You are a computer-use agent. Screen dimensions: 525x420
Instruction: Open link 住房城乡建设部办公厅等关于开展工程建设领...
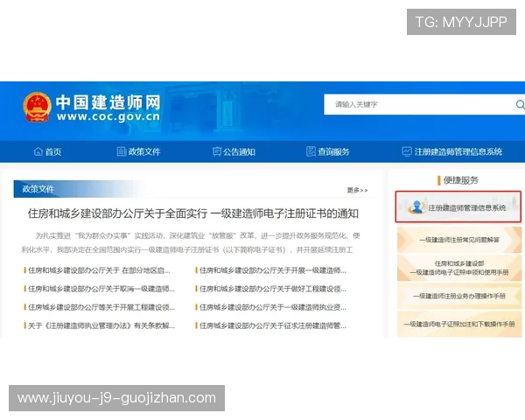(100, 307)
